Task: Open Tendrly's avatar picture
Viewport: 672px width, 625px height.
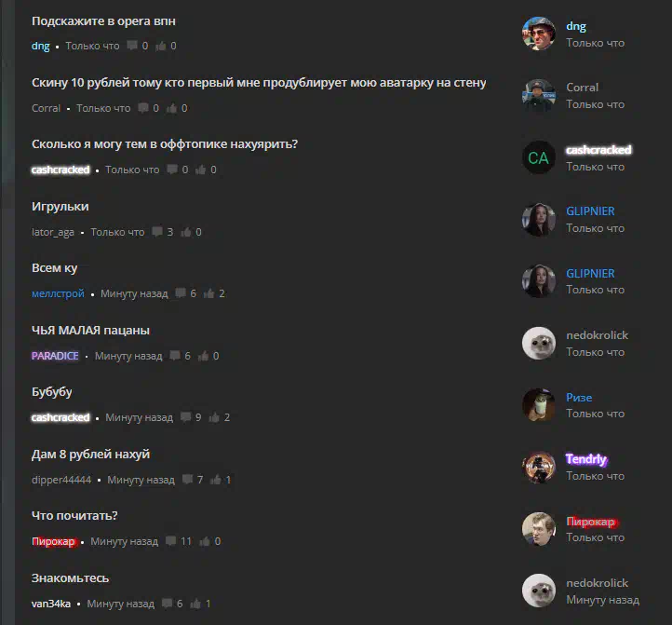Action: point(539,468)
